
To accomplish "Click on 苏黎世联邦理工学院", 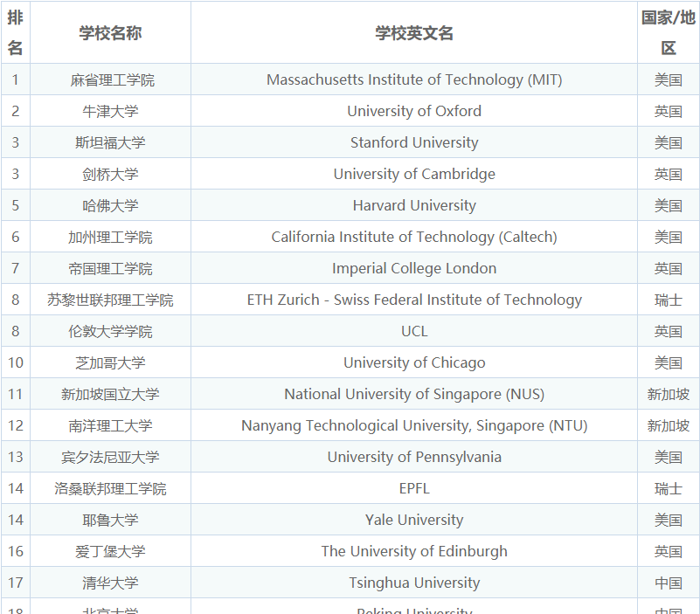I will click(110, 300).
